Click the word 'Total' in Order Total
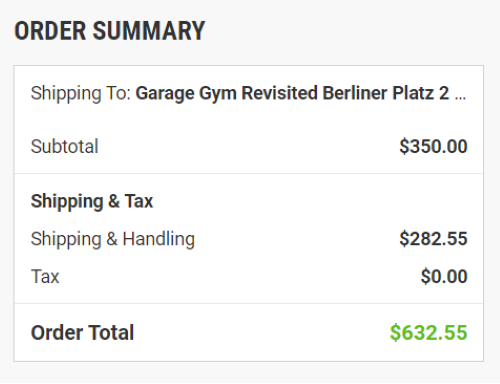 tap(111, 333)
